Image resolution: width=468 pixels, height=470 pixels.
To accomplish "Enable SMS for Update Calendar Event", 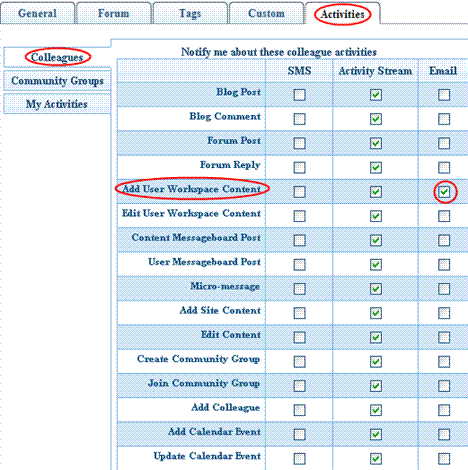I will [299, 459].
